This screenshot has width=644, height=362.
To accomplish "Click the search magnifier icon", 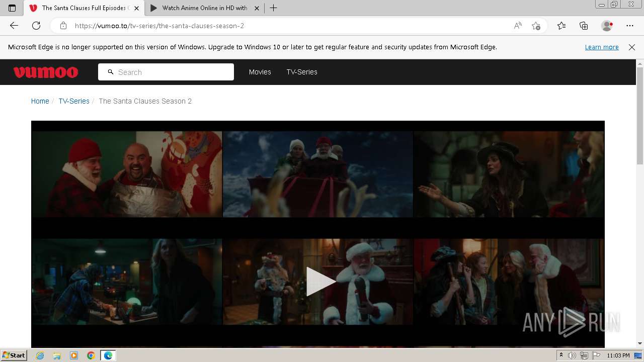I will tap(111, 72).
